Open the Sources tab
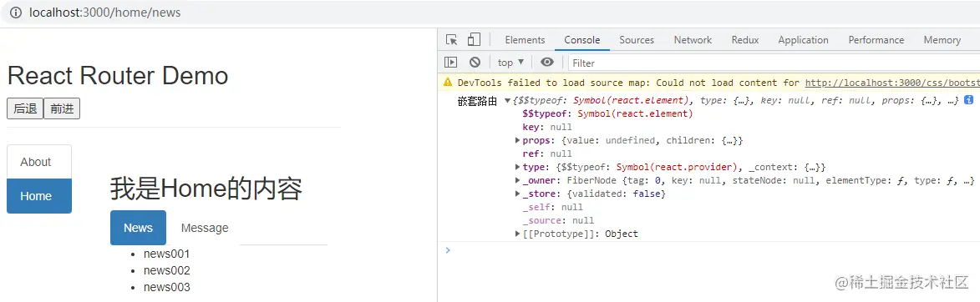980x302 pixels. (637, 40)
